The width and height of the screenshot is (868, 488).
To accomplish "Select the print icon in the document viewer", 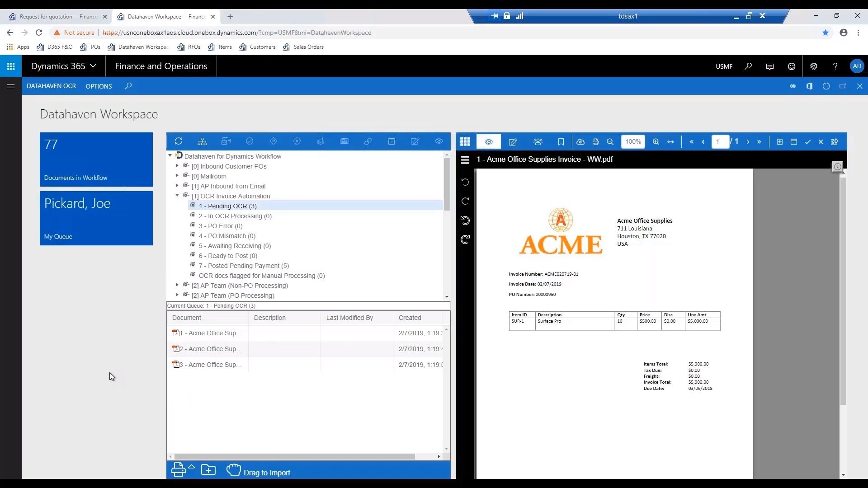I will pos(596,141).
